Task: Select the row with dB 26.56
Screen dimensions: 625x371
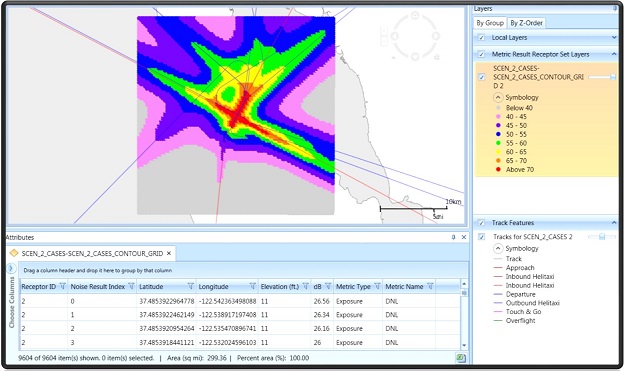Action: [239, 301]
